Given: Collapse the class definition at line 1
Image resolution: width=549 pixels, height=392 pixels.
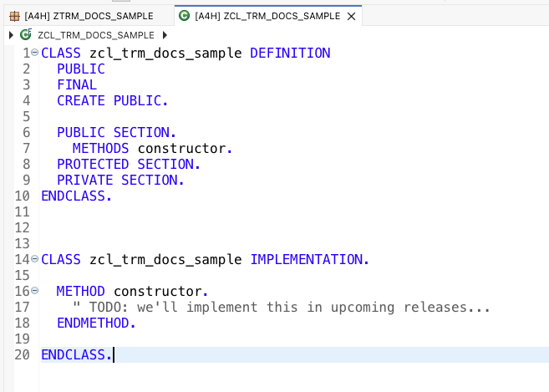Looking at the screenshot, I should [x=34, y=53].
